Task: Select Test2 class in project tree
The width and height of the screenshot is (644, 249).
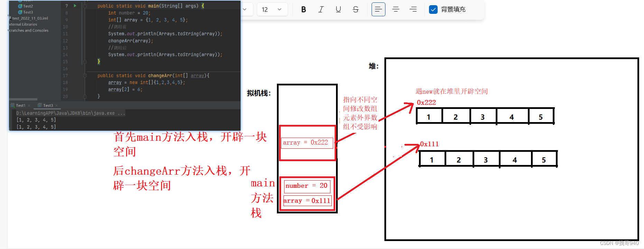Action: (x=26, y=6)
